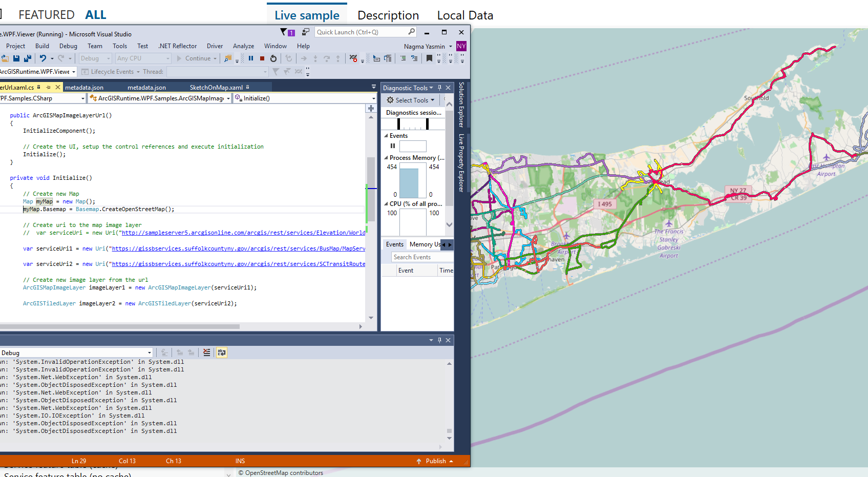Open the Tools menu
868x477 pixels.
(x=120, y=46)
